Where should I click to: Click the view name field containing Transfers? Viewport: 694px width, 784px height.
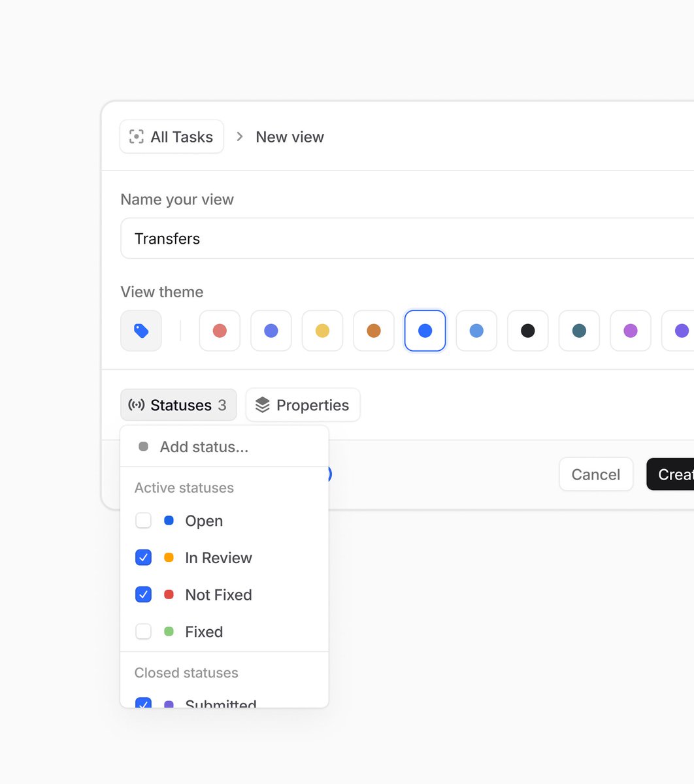click(408, 238)
